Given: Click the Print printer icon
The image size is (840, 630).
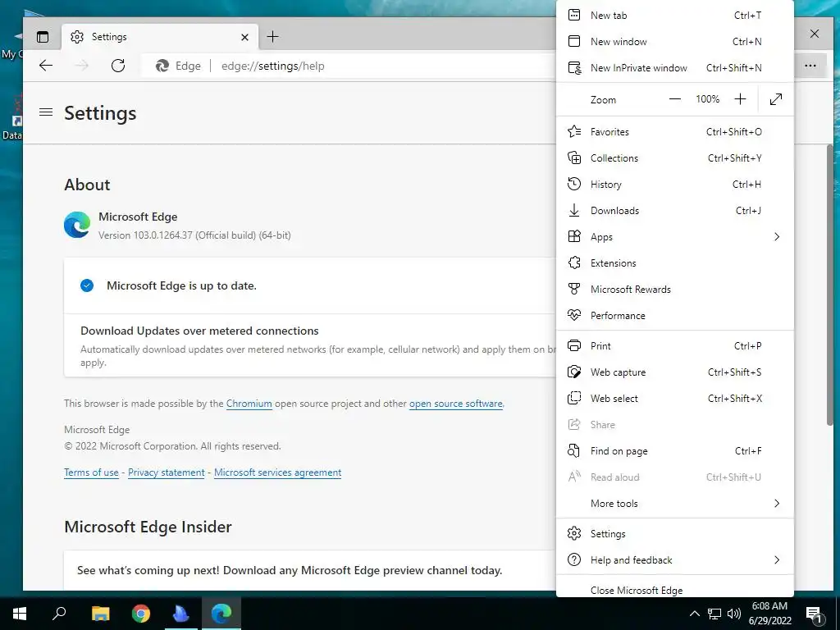Looking at the screenshot, I should pyautogui.click(x=573, y=345).
